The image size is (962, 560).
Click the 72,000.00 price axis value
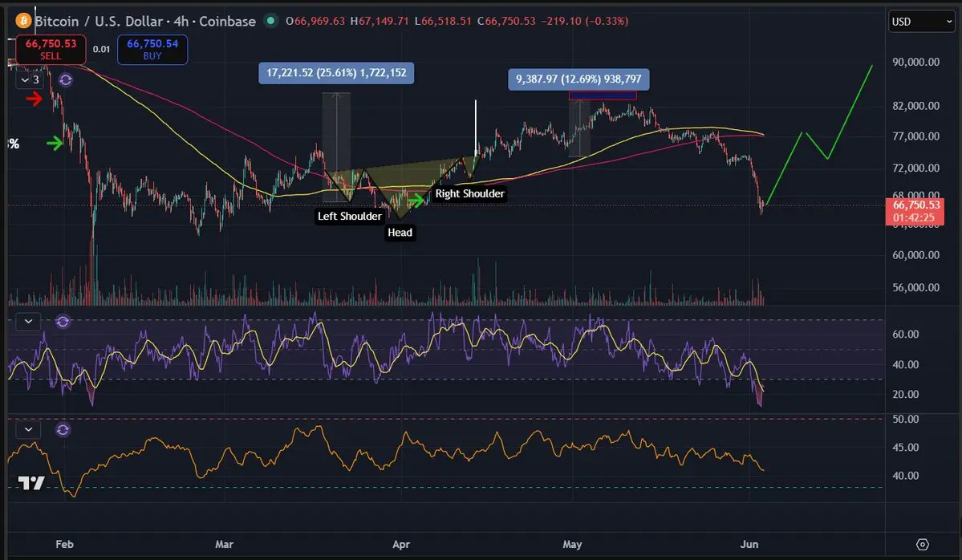click(x=915, y=168)
